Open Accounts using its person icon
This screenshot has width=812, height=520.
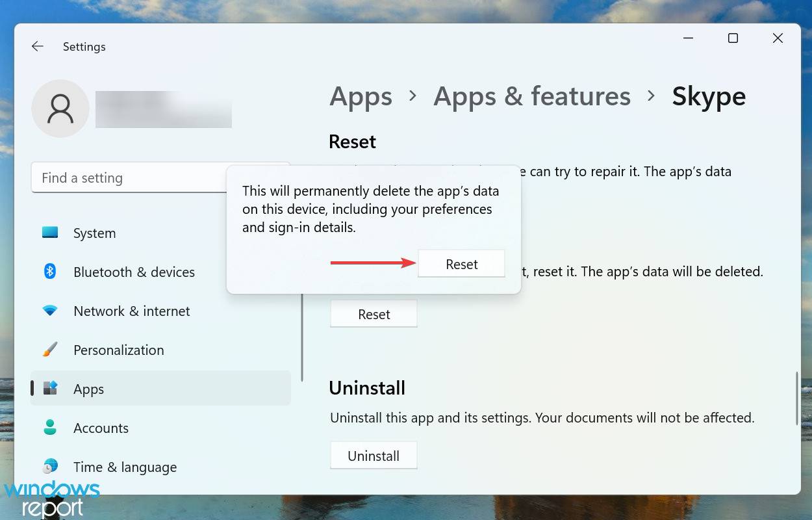point(50,428)
